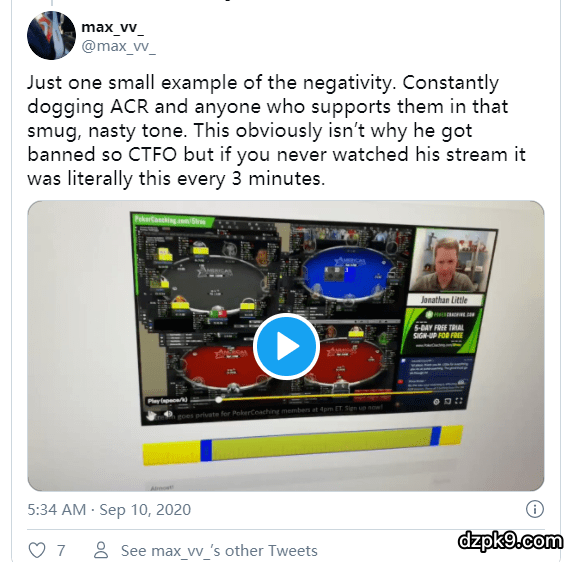Click the max_vv_ display name
This screenshot has width=572, height=562.
click(112, 27)
